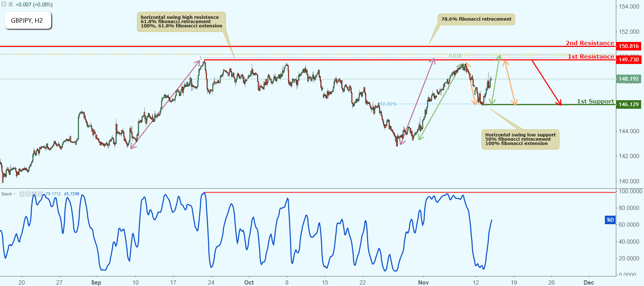This screenshot has width=644, height=286.
Task: Select the horizontal swing high resistance note
Action: [181, 22]
